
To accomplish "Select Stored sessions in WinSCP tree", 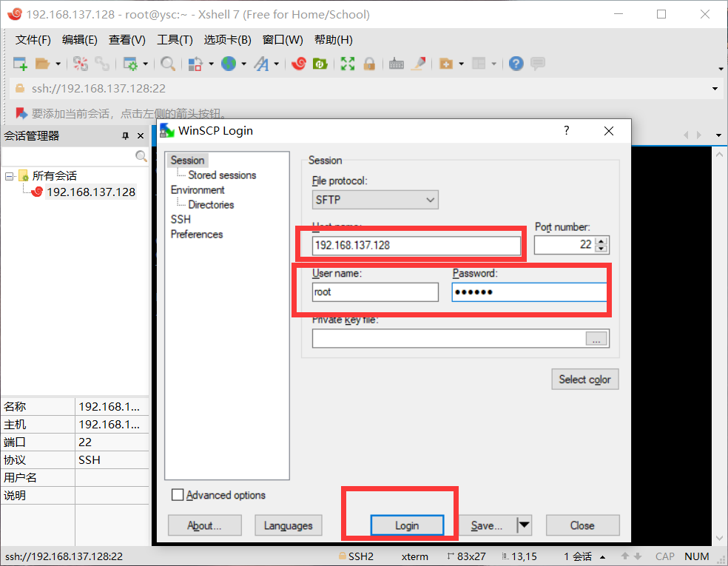I will click(x=222, y=175).
